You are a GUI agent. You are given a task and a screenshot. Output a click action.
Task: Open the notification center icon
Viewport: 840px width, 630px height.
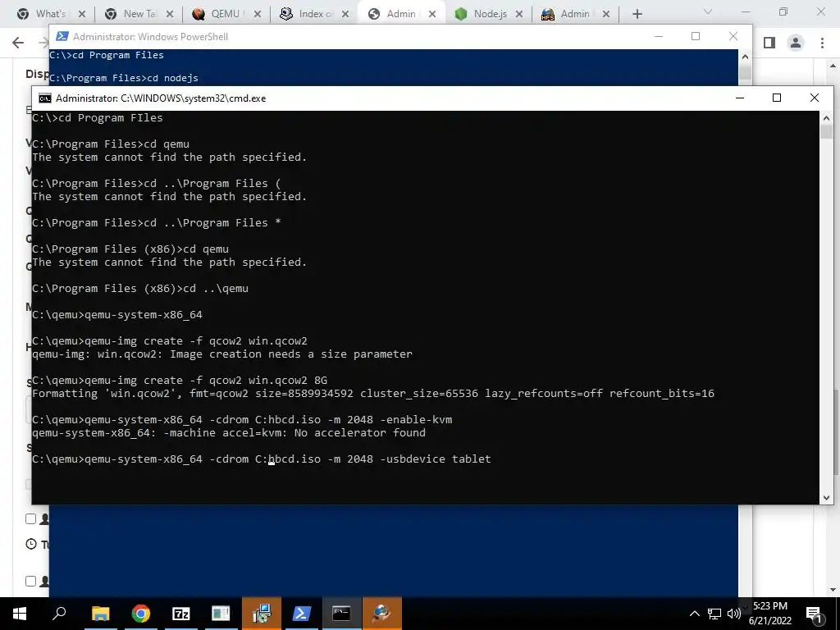pyautogui.click(x=815, y=614)
